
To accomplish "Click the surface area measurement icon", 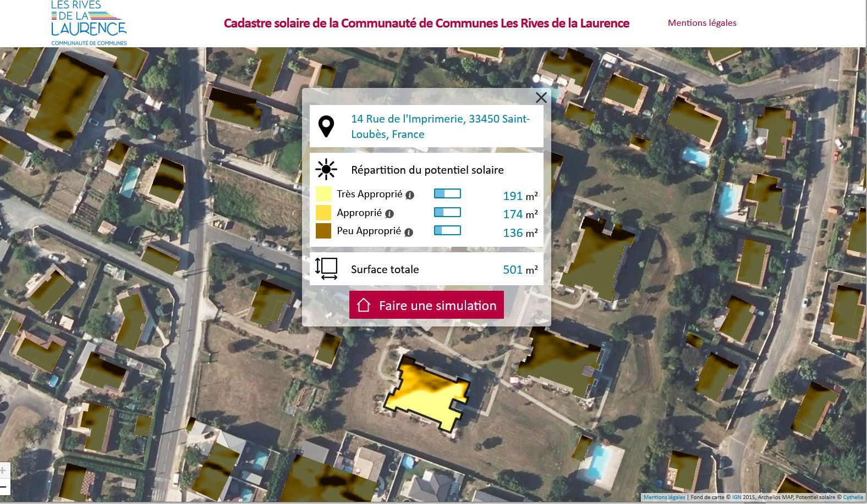I will point(326,269).
